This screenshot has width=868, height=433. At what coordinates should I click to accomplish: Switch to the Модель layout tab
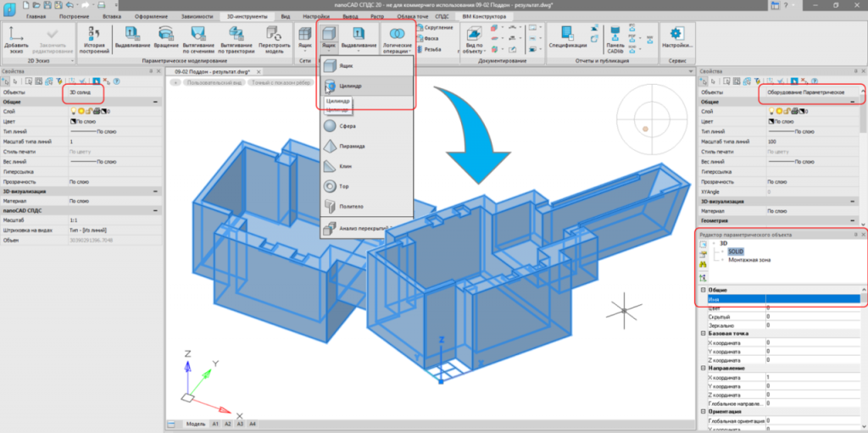(194, 424)
